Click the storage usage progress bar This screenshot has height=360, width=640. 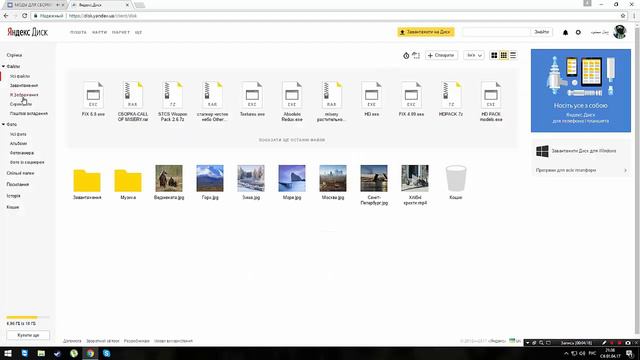click(28, 317)
